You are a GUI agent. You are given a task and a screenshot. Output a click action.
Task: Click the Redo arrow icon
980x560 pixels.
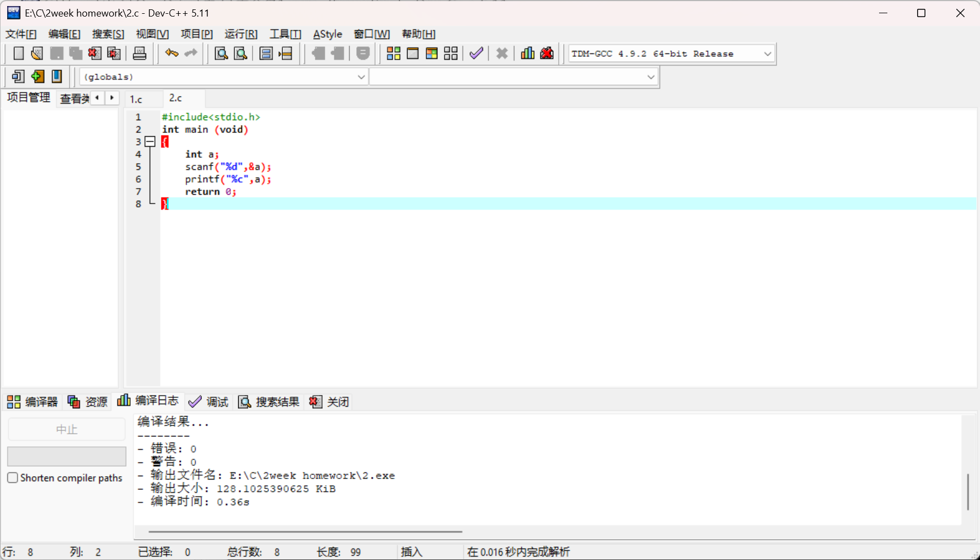[191, 54]
